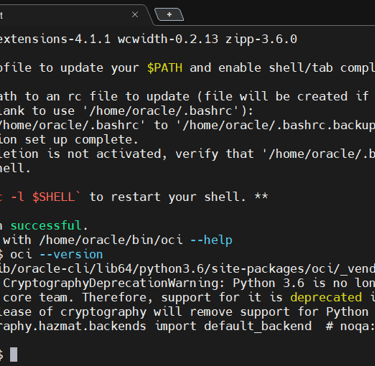The height and width of the screenshot is (366, 375).
Task: Click the green 'successful' word
Action: point(46,226)
